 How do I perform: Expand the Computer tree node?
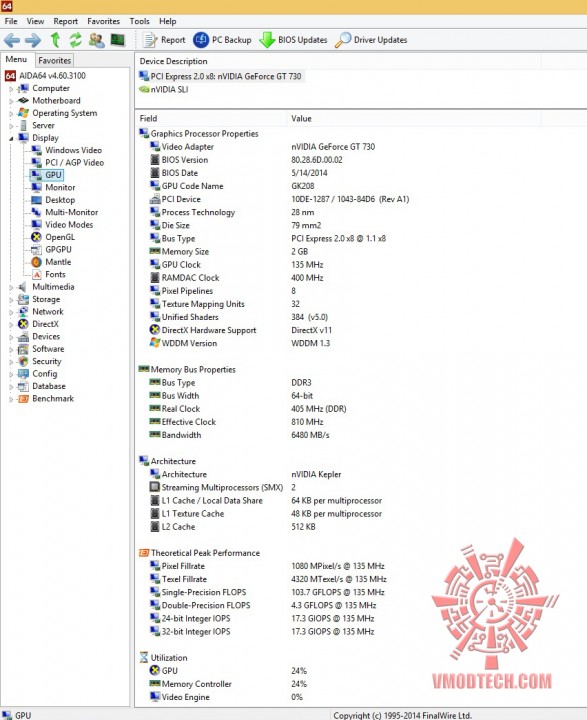(x=11, y=89)
